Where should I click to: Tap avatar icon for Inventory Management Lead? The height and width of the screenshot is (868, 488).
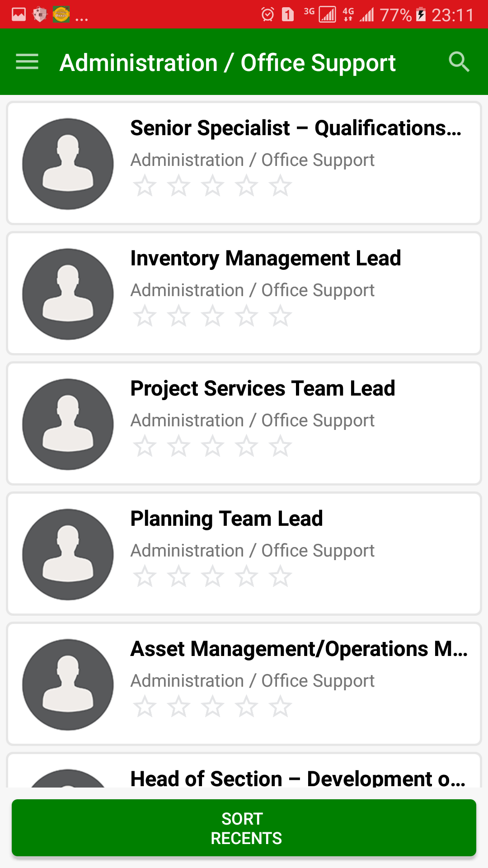[68, 294]
